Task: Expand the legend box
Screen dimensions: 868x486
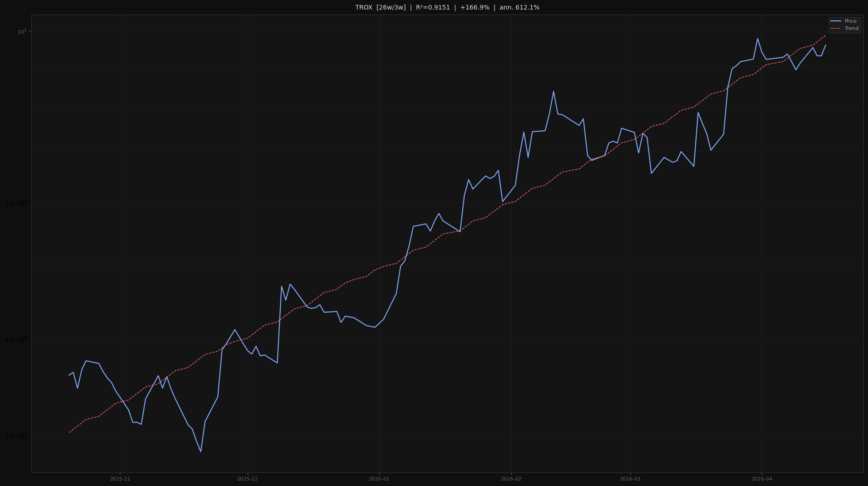Action: pyautogui.click(x=844, y=25)
